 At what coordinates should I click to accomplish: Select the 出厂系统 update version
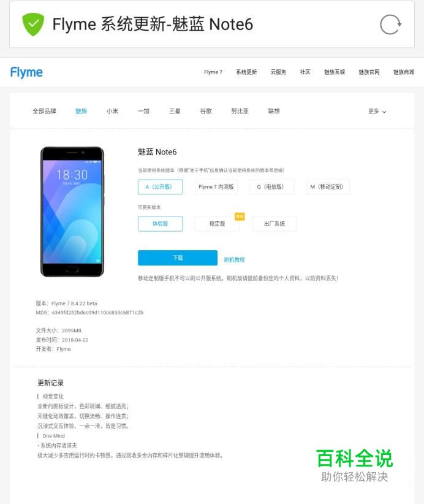274,224
